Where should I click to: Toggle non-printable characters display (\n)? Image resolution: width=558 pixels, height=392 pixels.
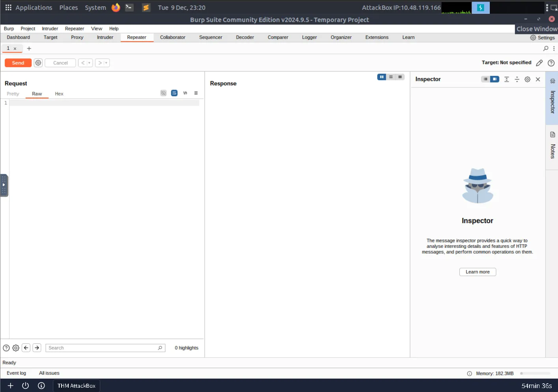click(185, 93)
